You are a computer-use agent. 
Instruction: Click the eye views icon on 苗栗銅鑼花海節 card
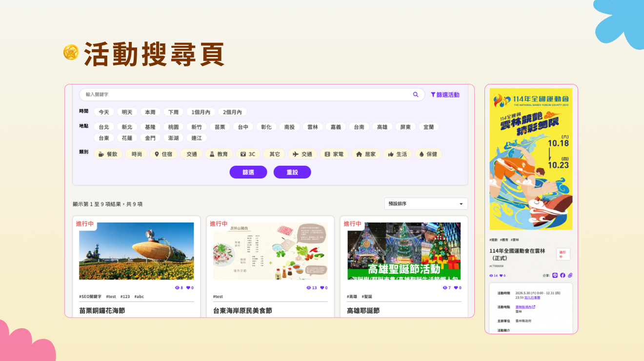pyautogui.click(x=177, y=288)
